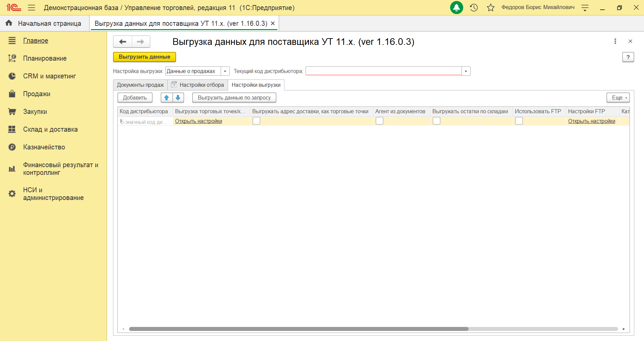
Task: Switch to Настройки отбора tab
Action: coord(198,85)
